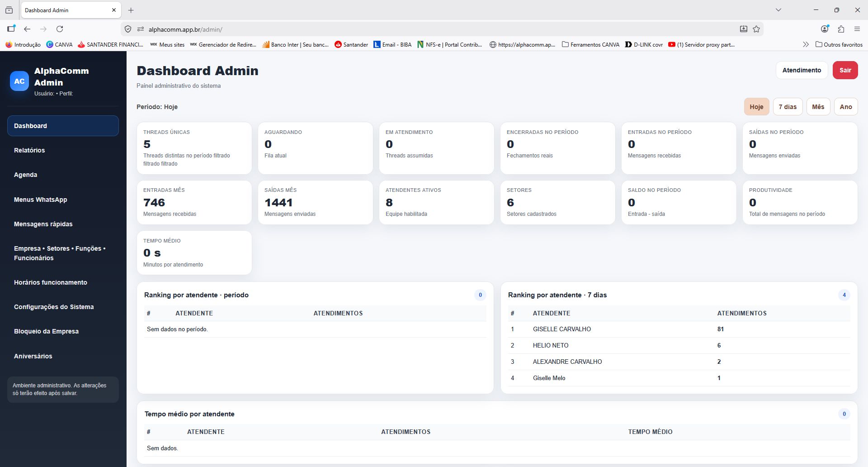The width and height of the screenshot is (868, 467).
Task: Open the CANVA bookmark
Action: click(x=59, y=44)
